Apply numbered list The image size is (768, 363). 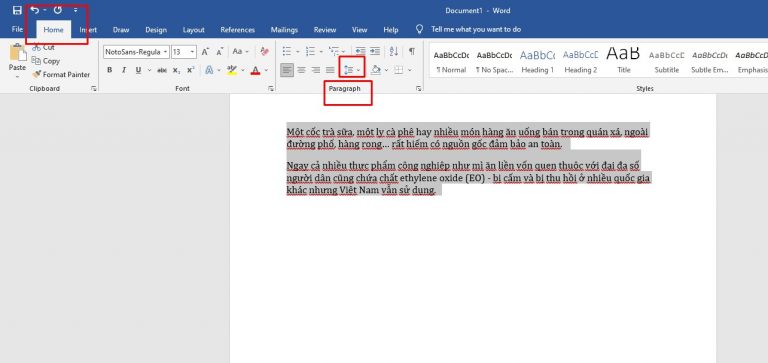coord(310,51)
